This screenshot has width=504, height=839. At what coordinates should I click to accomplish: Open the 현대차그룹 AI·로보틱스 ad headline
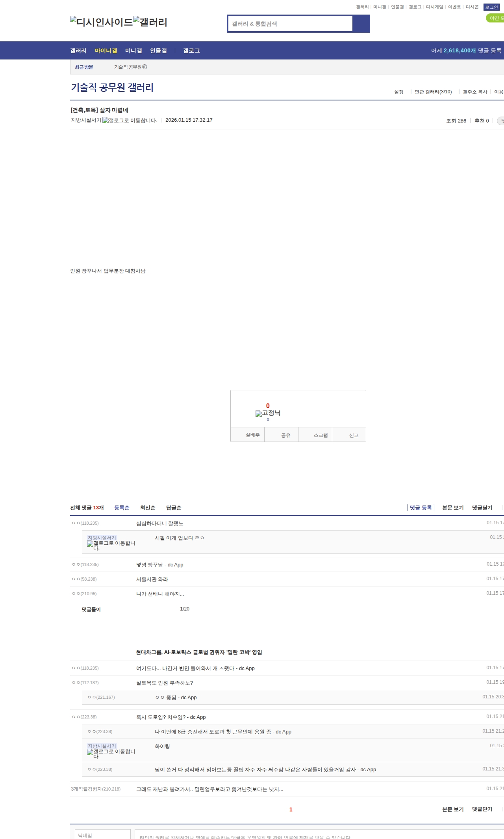click(199, 652)
